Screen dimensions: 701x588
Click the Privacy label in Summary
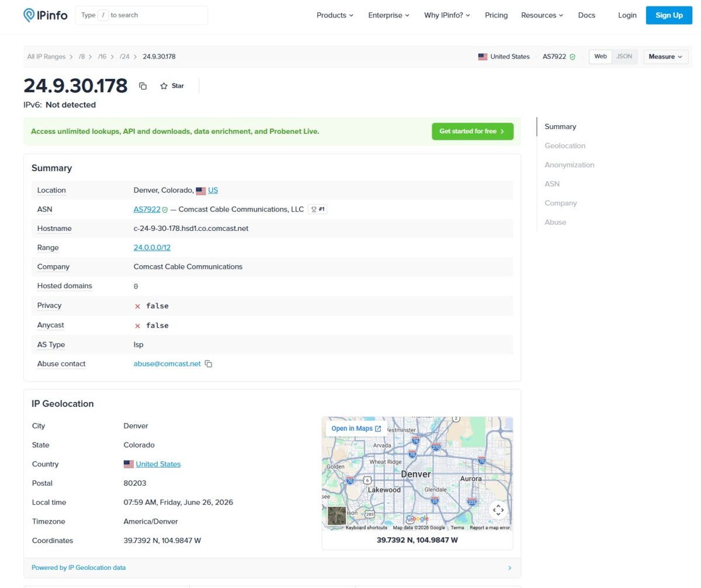[49, 306]
